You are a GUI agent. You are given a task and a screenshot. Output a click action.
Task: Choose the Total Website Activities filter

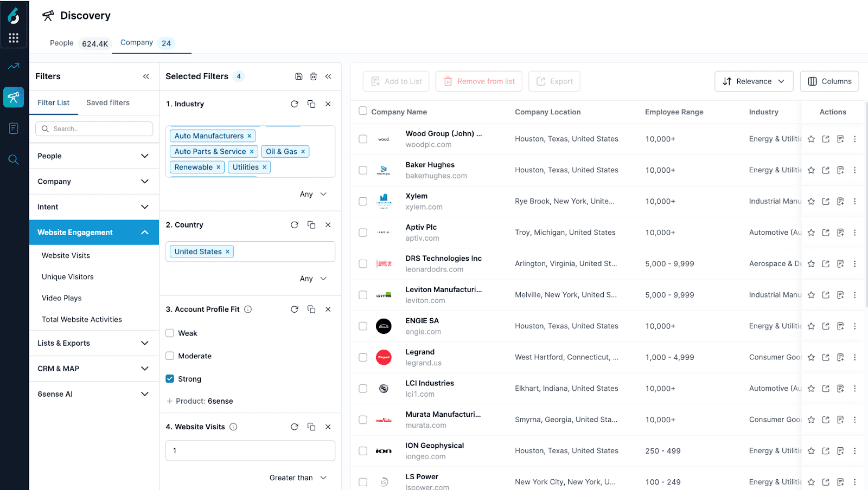[x=82, y=320]
